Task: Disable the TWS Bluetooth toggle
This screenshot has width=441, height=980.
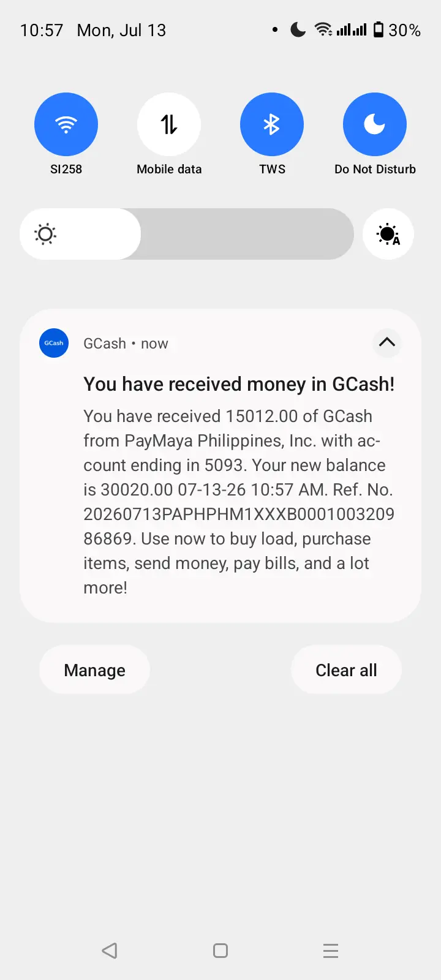Action: (272, 124)
